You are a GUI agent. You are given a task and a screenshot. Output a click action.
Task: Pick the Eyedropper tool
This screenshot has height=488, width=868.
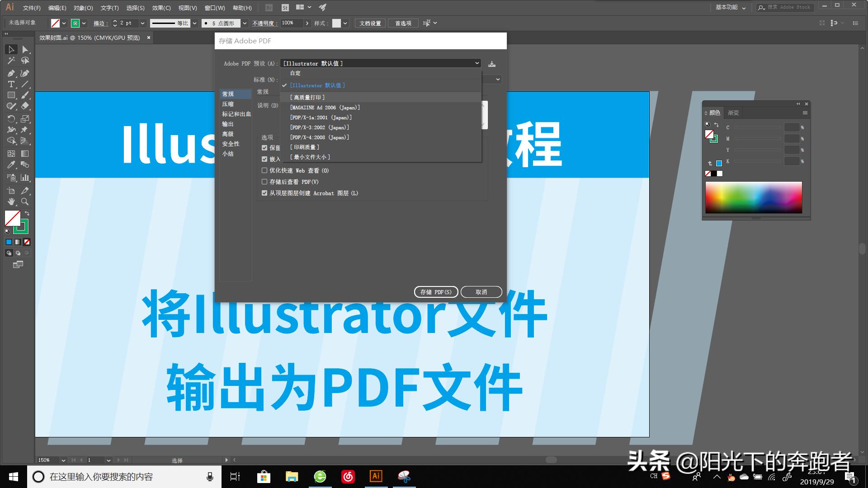[x=11, y=165]
